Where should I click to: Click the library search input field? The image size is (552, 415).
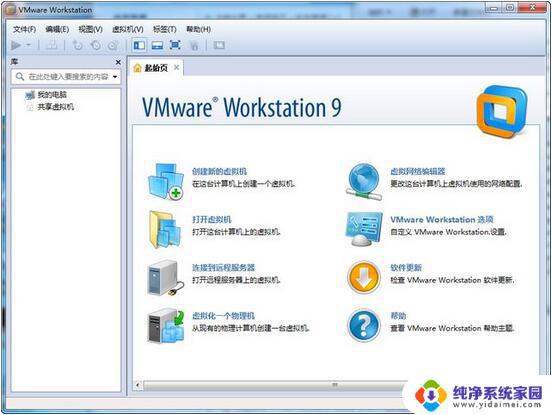66,76
